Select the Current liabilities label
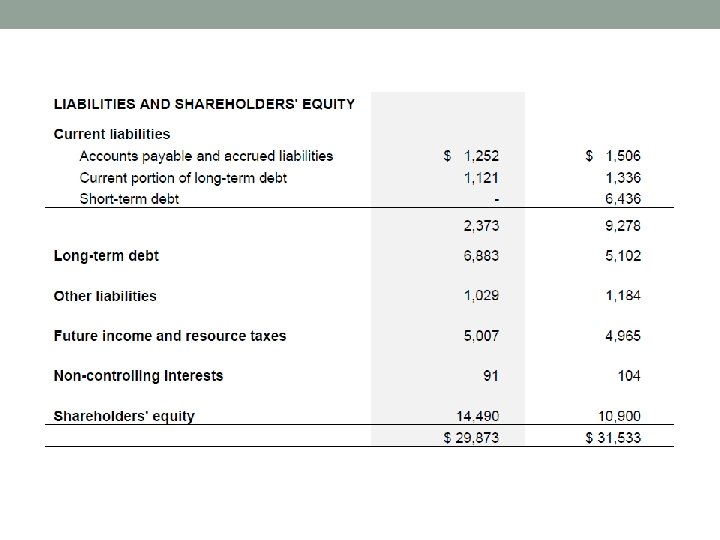720x540 pixels. point(112,134)
